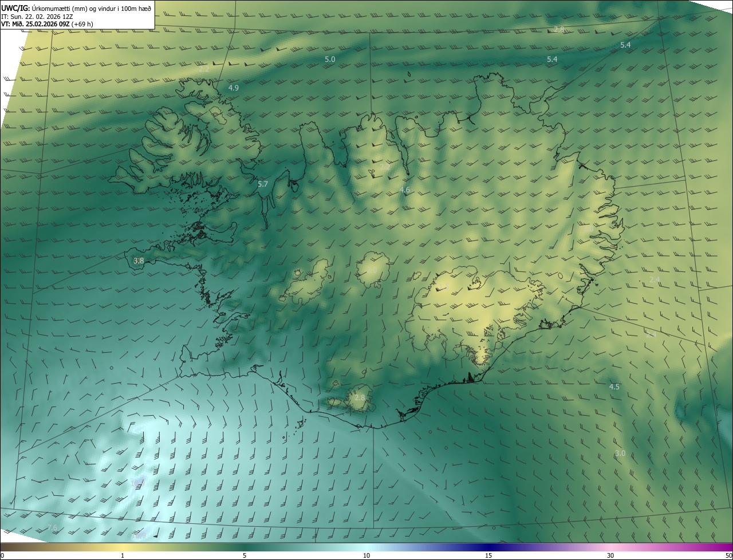Viewport: 733px width, 560px height.
Task: Click the 'VT: Mið. 25.02.2026 09Z (+69 h)' line
Action: pyautogui.click(x=48, y=24)
